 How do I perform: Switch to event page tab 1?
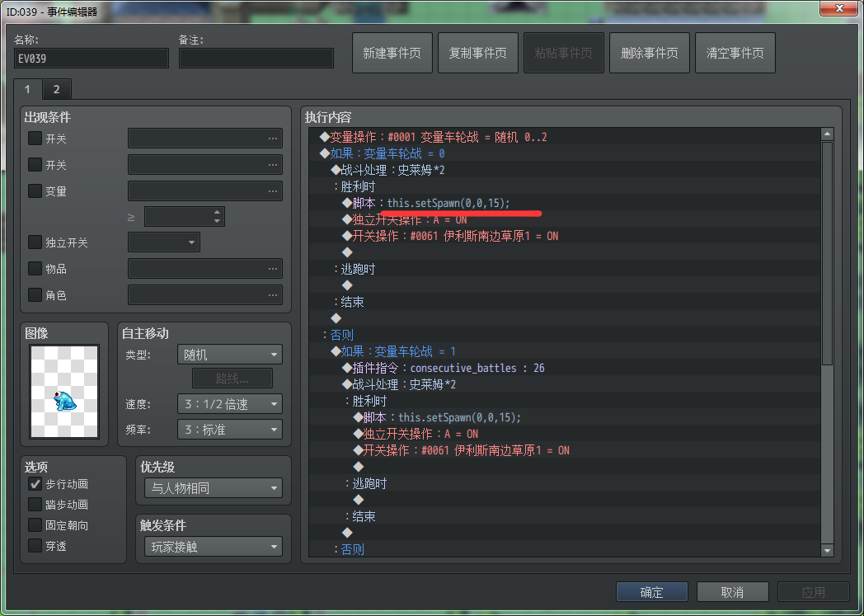27,89
